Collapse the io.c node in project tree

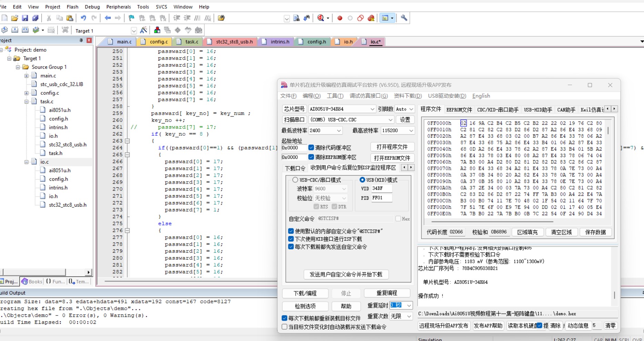click(27, 162)
